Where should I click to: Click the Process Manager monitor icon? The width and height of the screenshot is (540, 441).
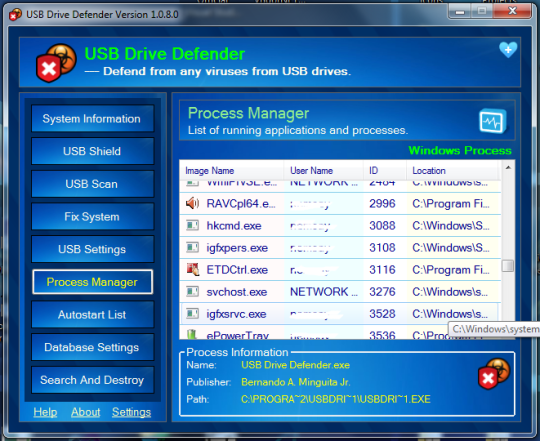point(493,121)
